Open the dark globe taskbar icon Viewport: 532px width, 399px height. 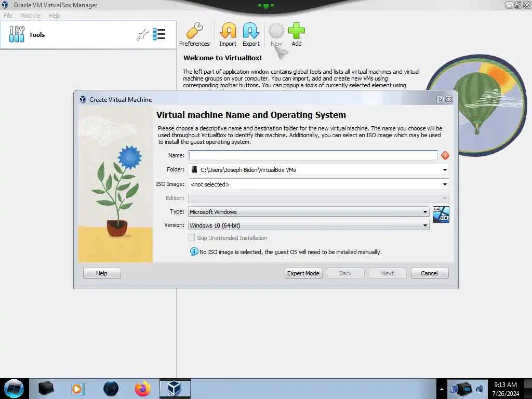(111, 389)
